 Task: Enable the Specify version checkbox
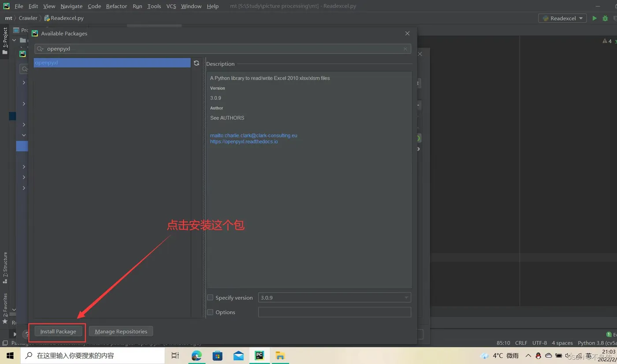point(210,297)
